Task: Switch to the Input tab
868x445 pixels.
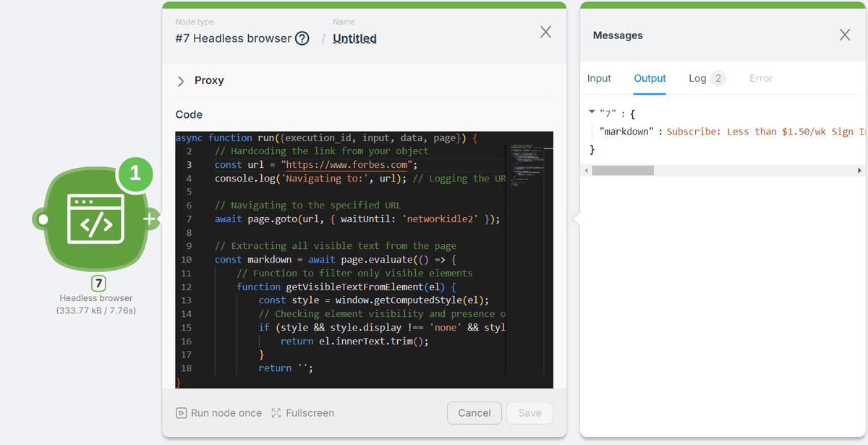Action: [x=599, y=78]
